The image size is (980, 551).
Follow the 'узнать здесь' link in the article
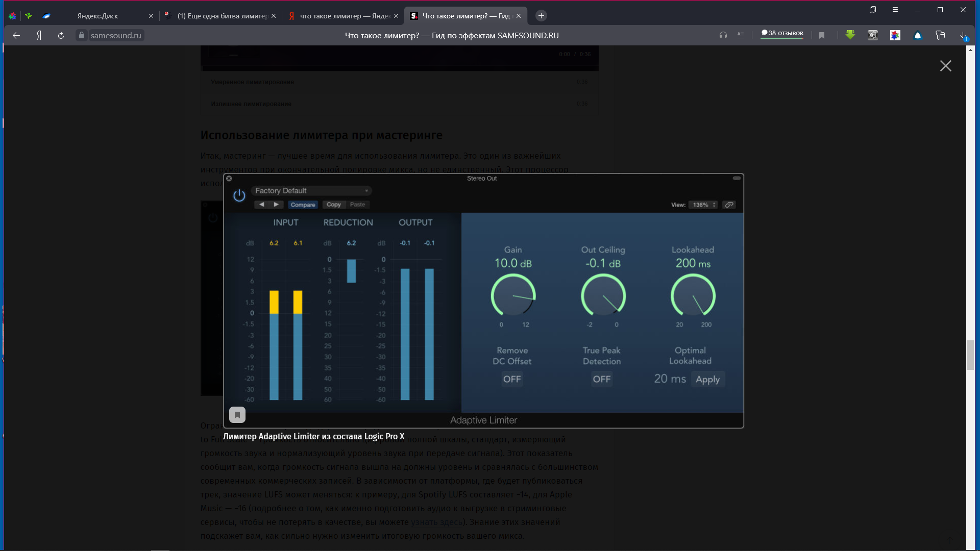click(437, 522)
